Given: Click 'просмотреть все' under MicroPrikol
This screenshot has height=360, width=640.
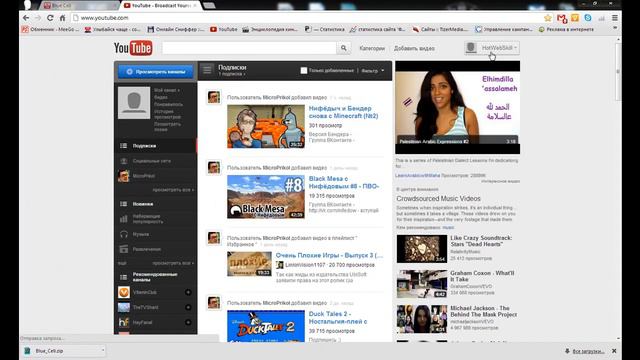Looking at the screenshot, I should point(173,190).
